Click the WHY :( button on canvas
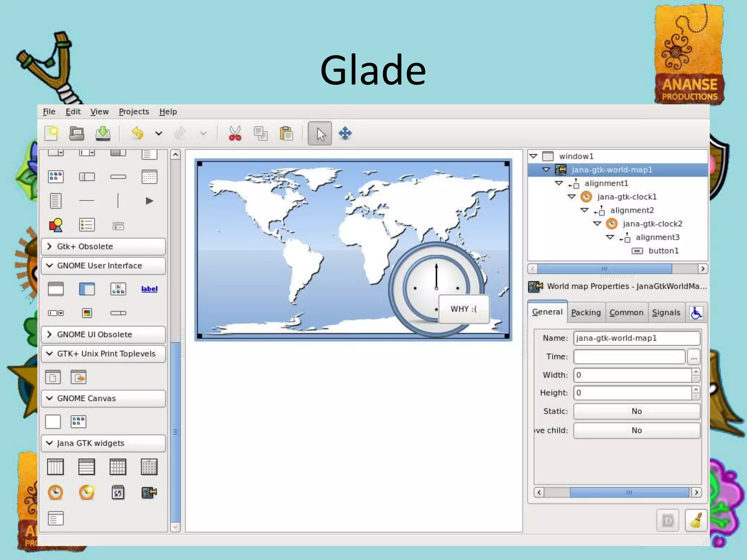 click(464, 309)
